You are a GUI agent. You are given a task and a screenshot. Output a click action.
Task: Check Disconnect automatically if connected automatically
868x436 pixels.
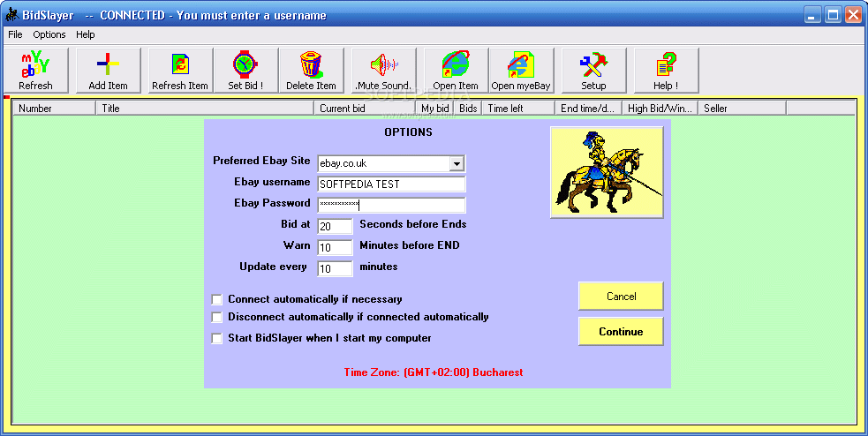(x=217, y=317)
